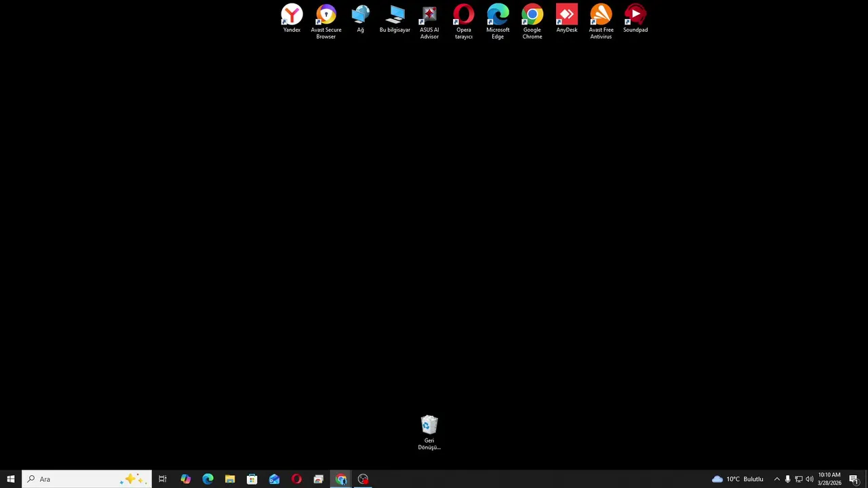Open the Windows Start menu
The height and width of the screenshot is (488, 868).
[x=11, y=479]
